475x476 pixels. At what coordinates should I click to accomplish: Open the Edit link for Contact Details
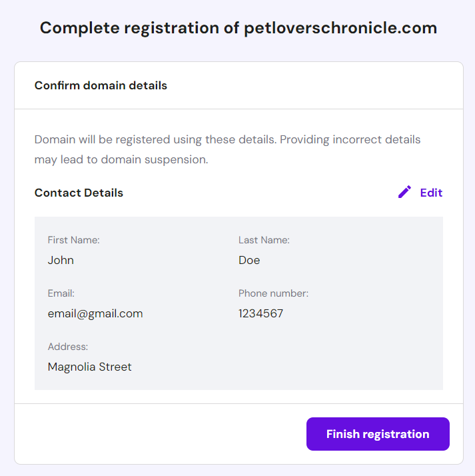[431, 193]
